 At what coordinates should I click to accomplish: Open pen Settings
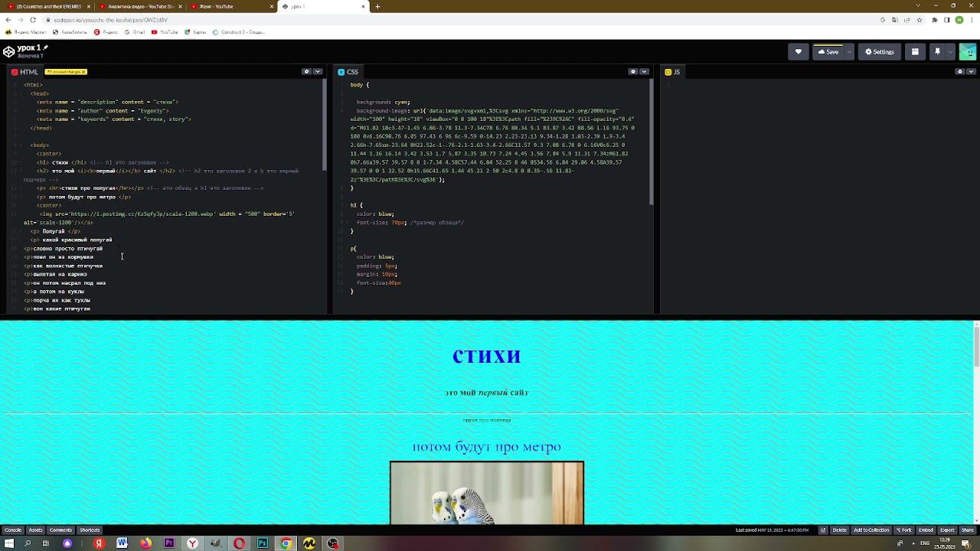click(x=879, y=52)
